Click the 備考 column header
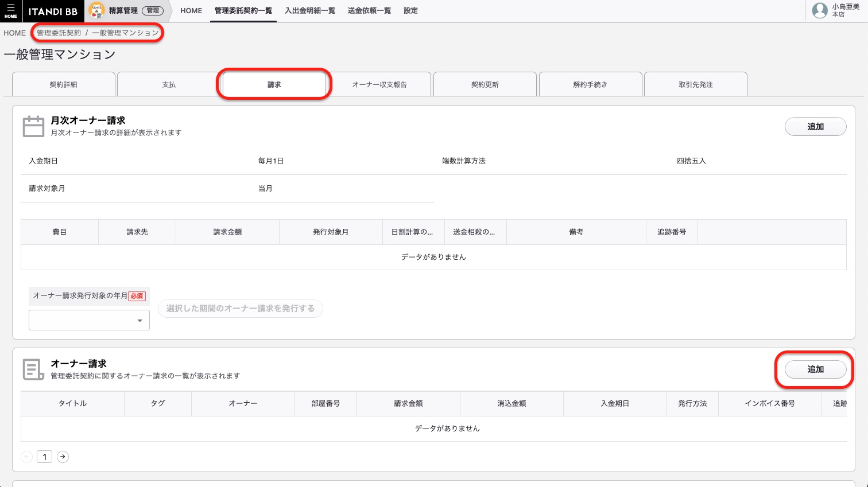 click(x=576, y=232)
